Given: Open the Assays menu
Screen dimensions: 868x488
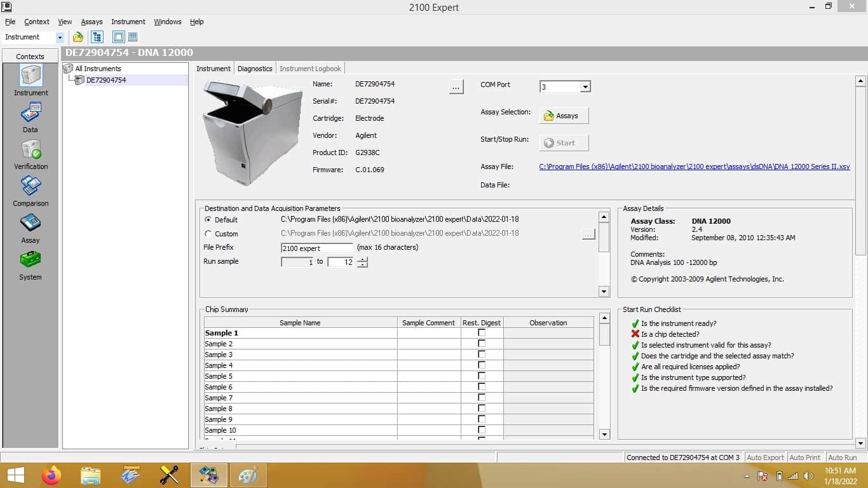Looking at the screenshot, I should click(x=92, y=21).
